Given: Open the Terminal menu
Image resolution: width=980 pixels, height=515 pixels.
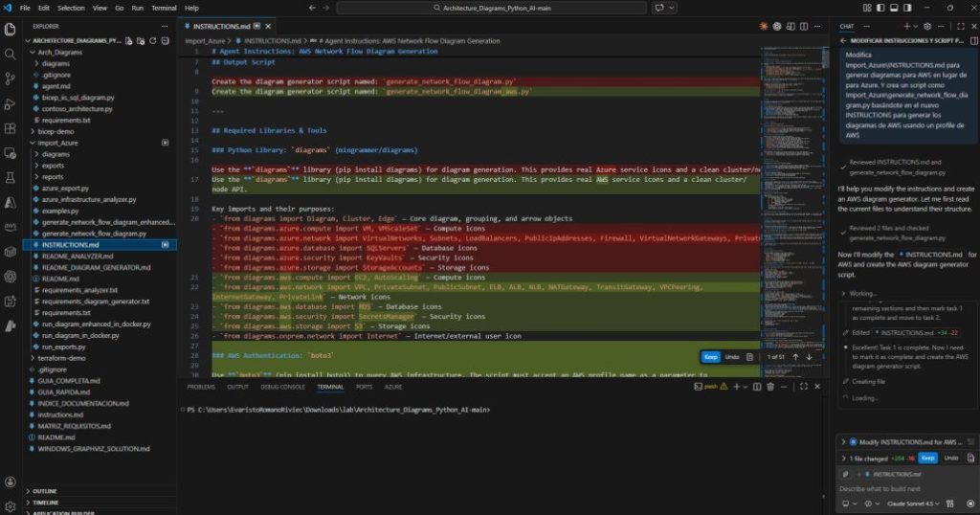Looking at the screenshot, I should tap(166, 8).
